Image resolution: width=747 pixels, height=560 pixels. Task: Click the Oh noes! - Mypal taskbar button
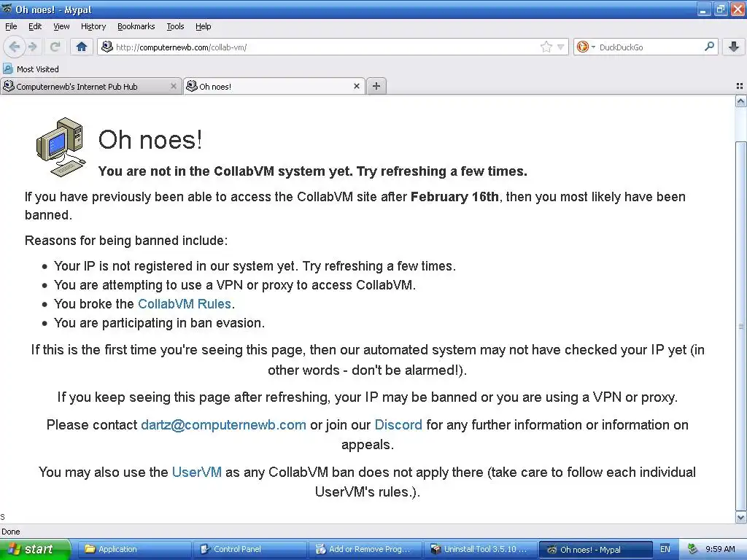pyautogui.click(x=595, y=549)
